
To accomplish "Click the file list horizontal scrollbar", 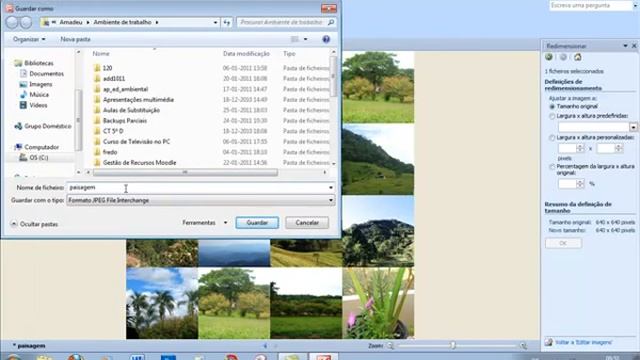I will point(185,173).
